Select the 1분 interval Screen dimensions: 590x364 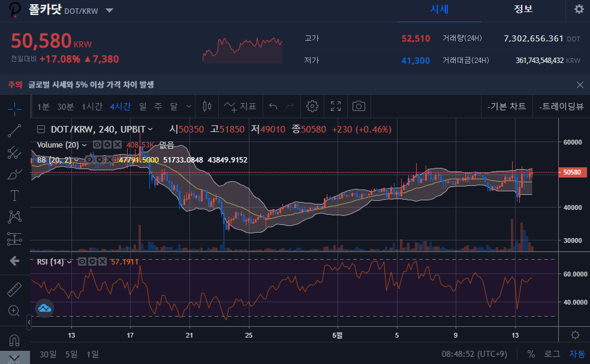43,107
